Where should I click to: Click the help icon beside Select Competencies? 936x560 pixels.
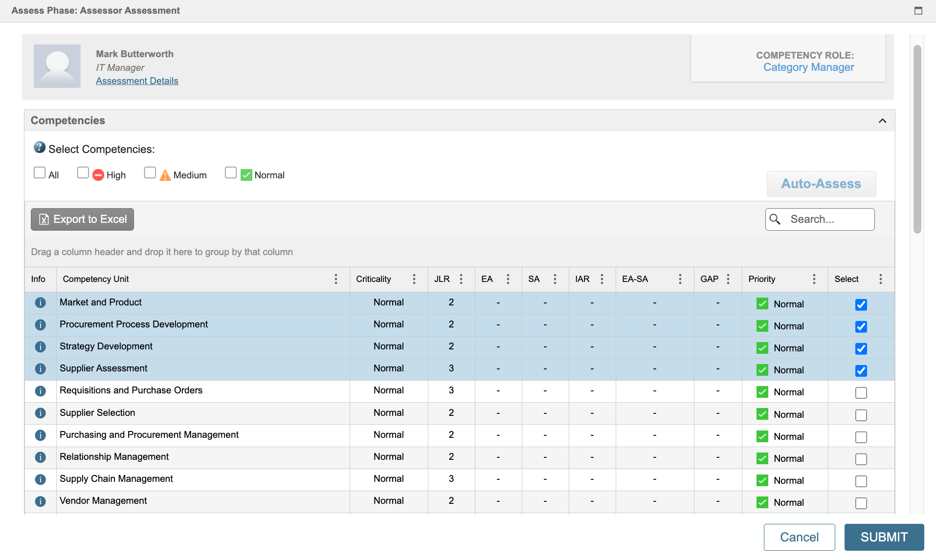coord(39,147)
